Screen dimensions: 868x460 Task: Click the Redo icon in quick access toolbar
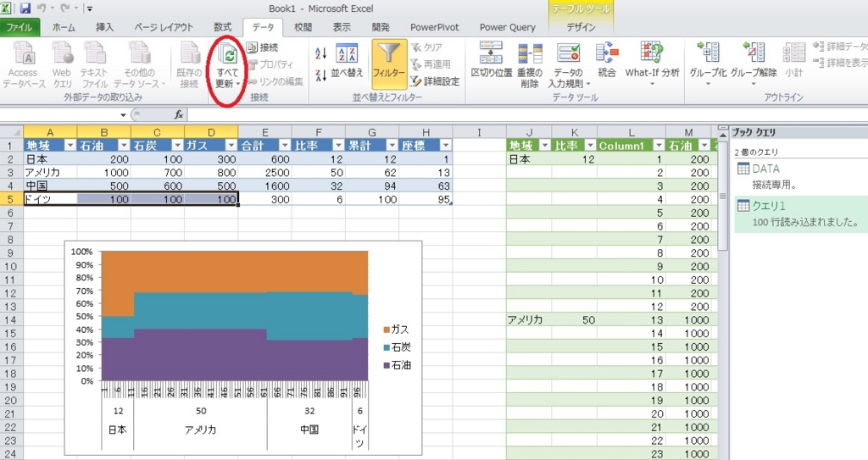pos(64,8)
